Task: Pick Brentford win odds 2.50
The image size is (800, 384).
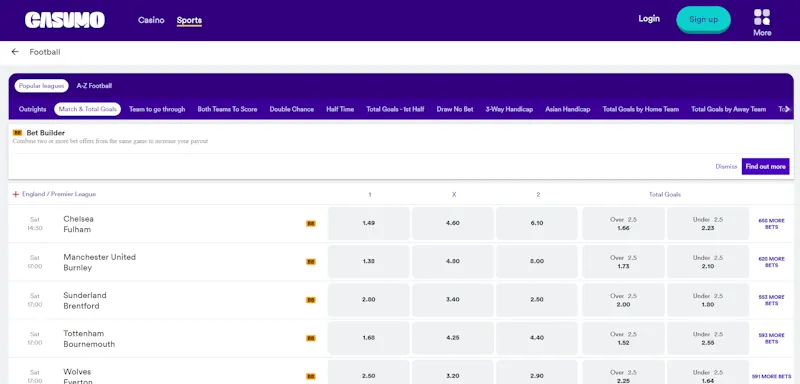Action: pyautogui.click(x=537, y=300)
